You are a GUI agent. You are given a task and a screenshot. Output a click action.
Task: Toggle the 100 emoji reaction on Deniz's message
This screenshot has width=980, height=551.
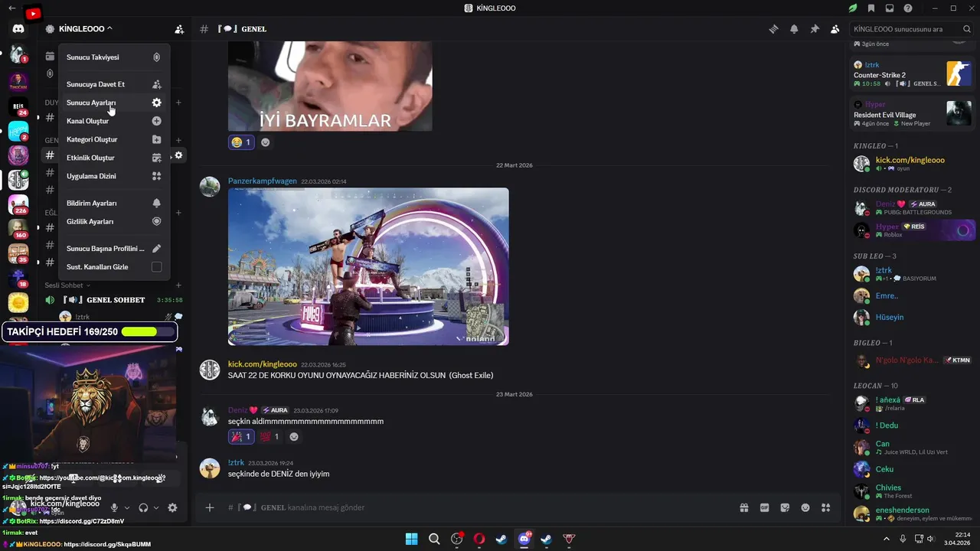[269, 437]
